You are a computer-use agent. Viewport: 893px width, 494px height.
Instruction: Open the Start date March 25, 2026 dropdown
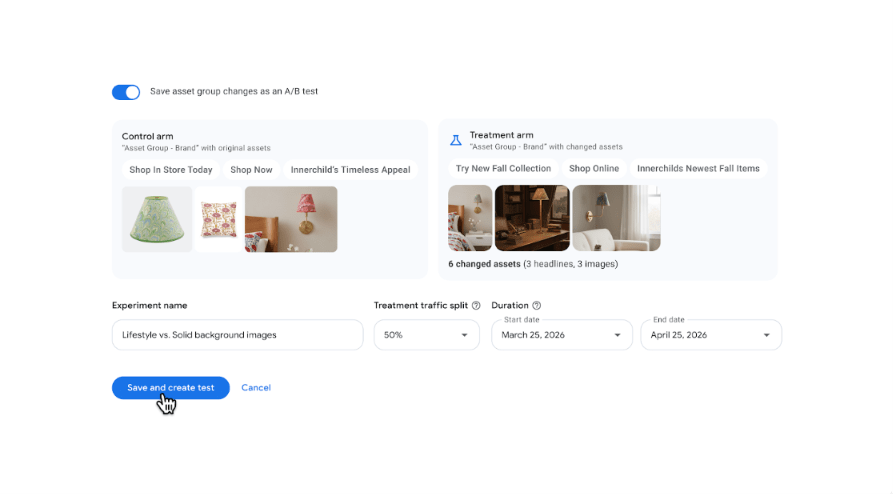[562, 335]
